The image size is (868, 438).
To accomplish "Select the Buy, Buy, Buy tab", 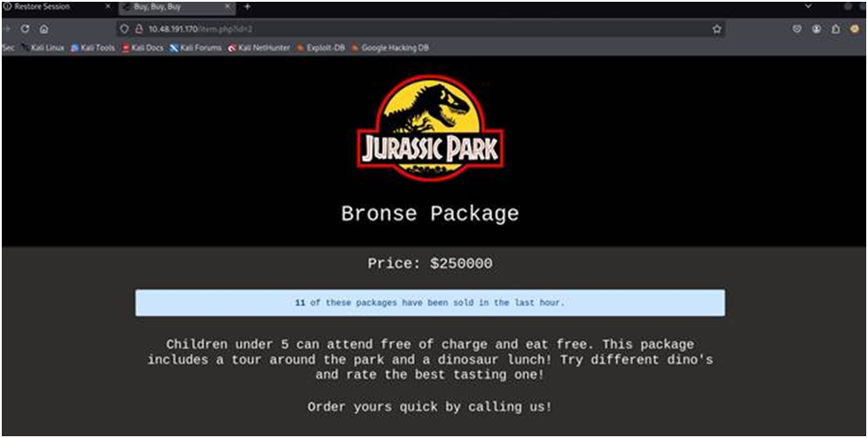I will 176,7.
